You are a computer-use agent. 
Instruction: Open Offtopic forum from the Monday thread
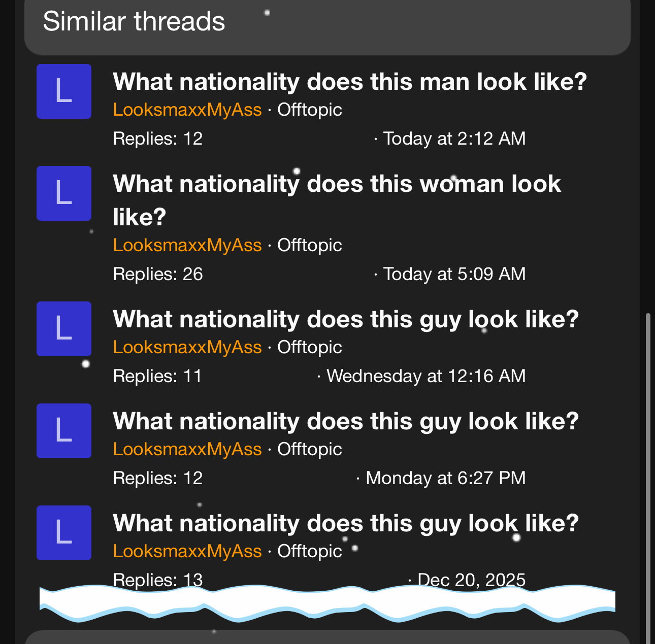click(310, 449)
